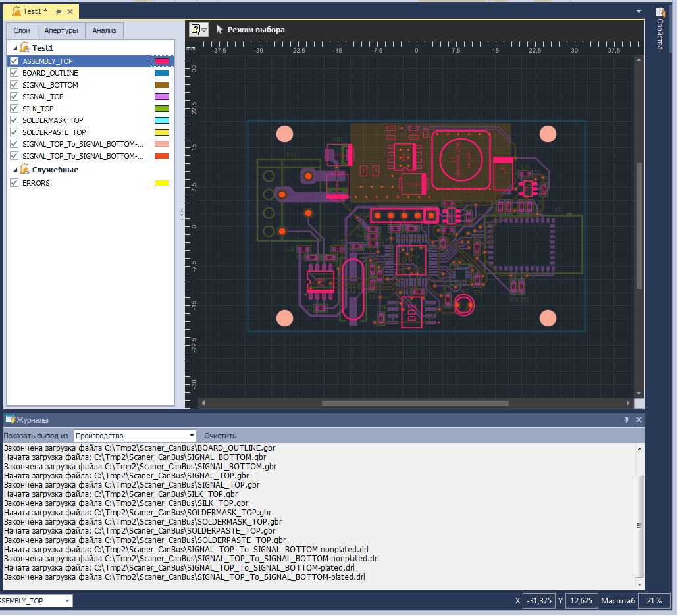Close the Журналы log panel
Viewport: 678px width, 616px height.
[x=639, y=420]
